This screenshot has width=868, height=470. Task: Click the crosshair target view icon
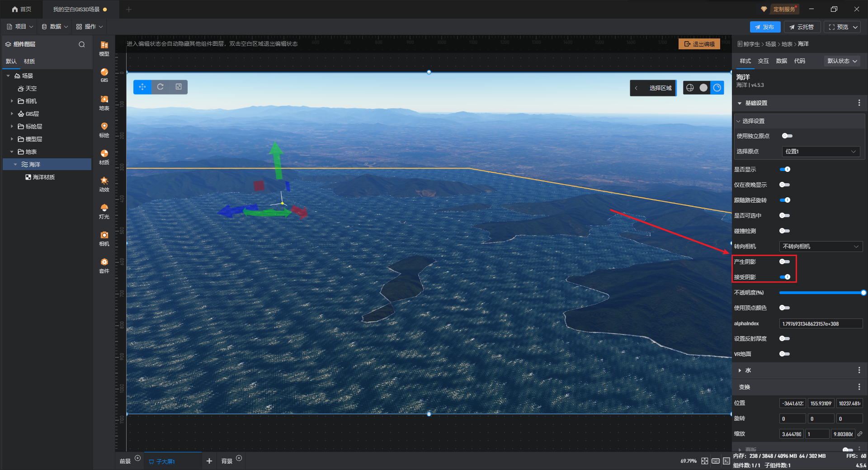pos(690,88)
